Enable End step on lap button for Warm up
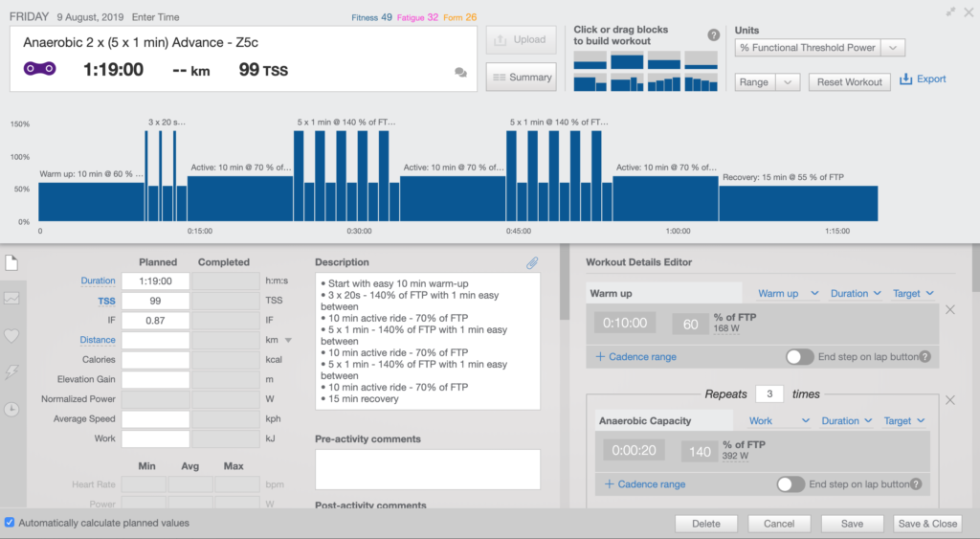Viewport: 980px width, 539px height. pyautogui.click(x=800, y=356)
